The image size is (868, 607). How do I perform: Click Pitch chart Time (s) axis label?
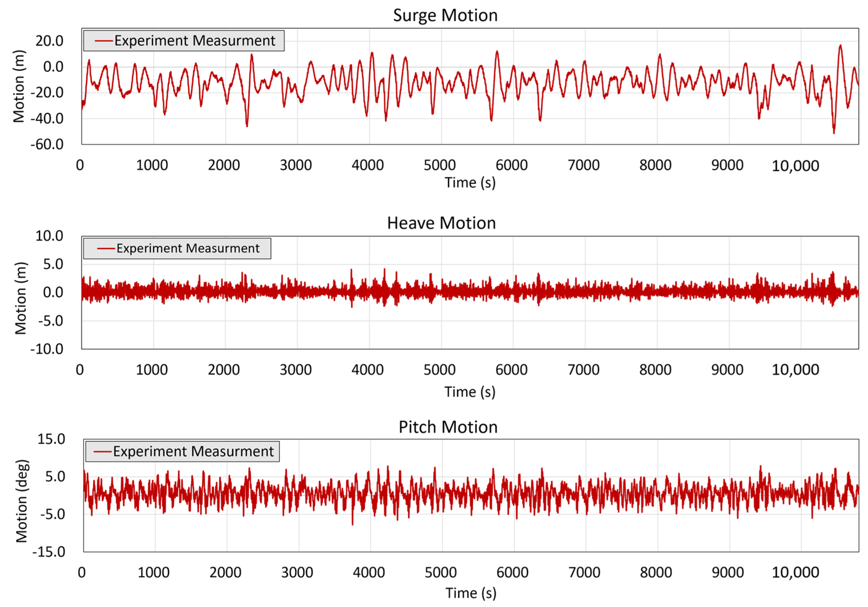coord(471,593)
